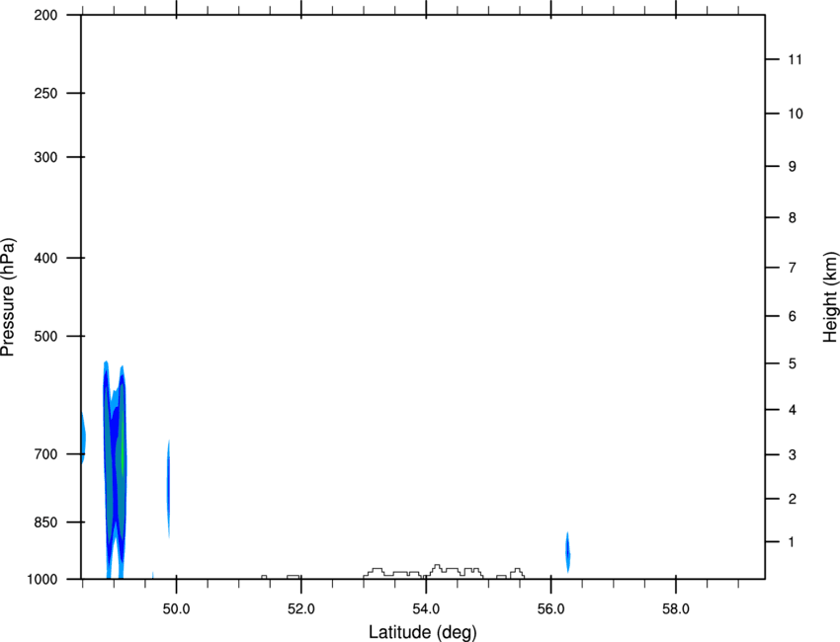Click the 1000 pressure tick label

(x=42, y=580)
